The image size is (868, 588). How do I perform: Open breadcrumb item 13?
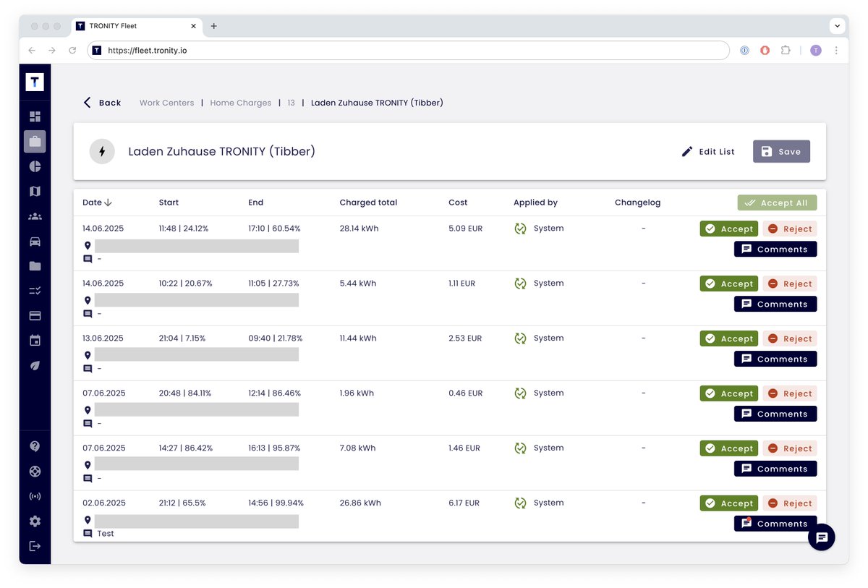(x=291, y=103)
